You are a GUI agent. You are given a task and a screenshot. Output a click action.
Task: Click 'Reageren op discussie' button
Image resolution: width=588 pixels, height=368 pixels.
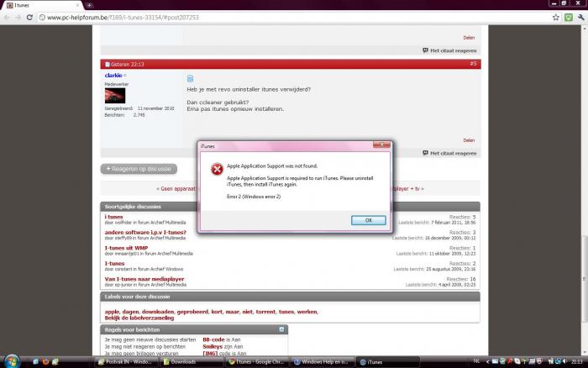(139, 169)
